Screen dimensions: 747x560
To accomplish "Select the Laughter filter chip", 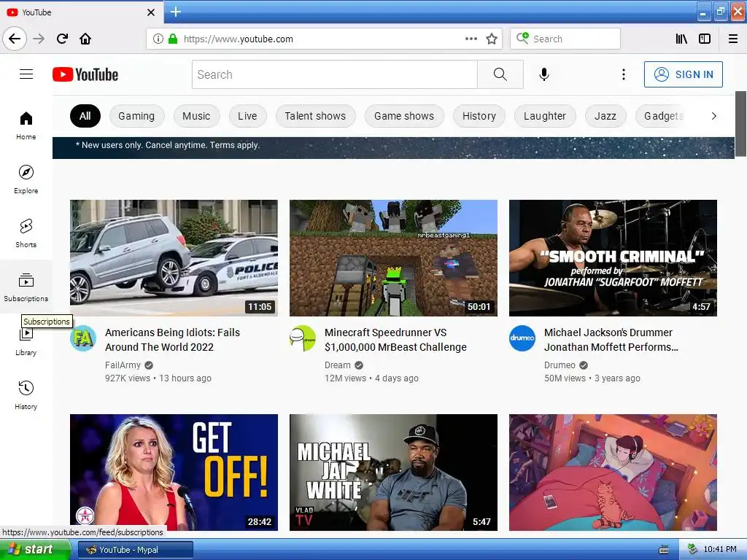I will point(544,116).
